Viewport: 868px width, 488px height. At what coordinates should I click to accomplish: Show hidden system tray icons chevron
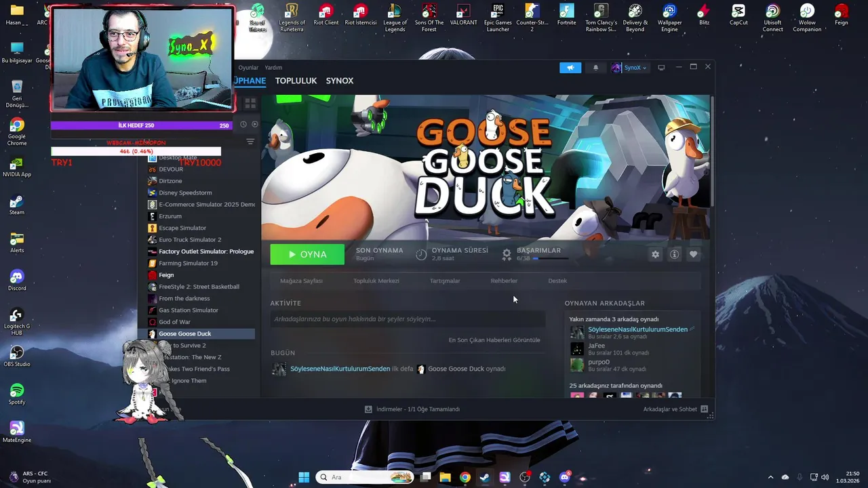770,477
